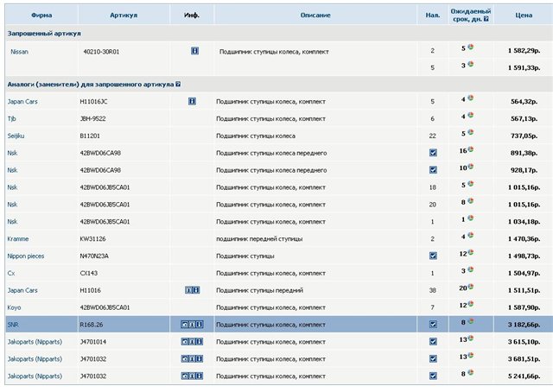This screenshot has height=392, width=553.
Task: Open the middle 'i' info icon for SNR R168.26
Action: point(192,325)
